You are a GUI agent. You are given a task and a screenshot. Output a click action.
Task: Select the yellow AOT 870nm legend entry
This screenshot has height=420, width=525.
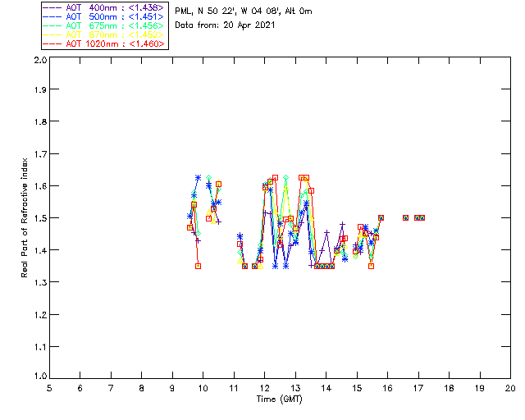104,34
